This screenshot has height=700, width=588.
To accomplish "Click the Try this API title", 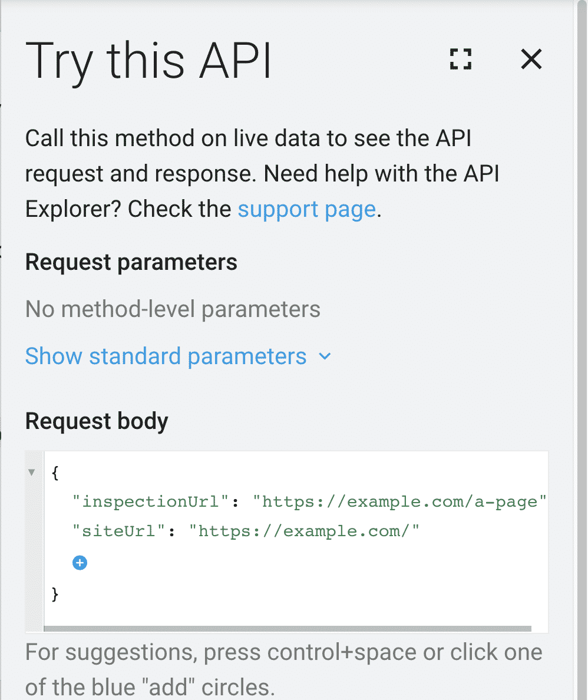I will coord(148,60).
